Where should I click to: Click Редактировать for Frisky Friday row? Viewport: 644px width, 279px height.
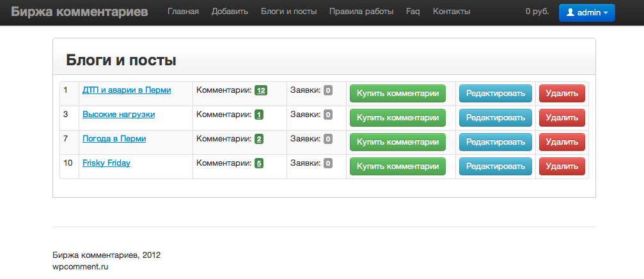[496, 166]
